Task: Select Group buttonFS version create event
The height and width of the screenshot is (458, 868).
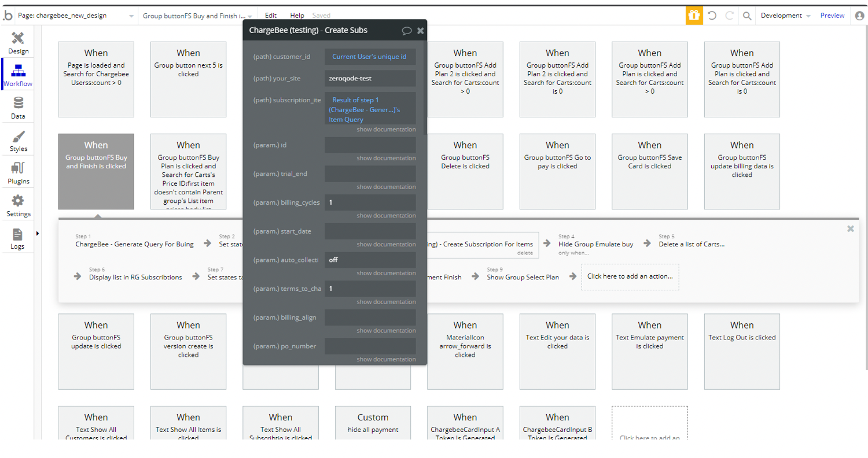Action: [188, 352]
